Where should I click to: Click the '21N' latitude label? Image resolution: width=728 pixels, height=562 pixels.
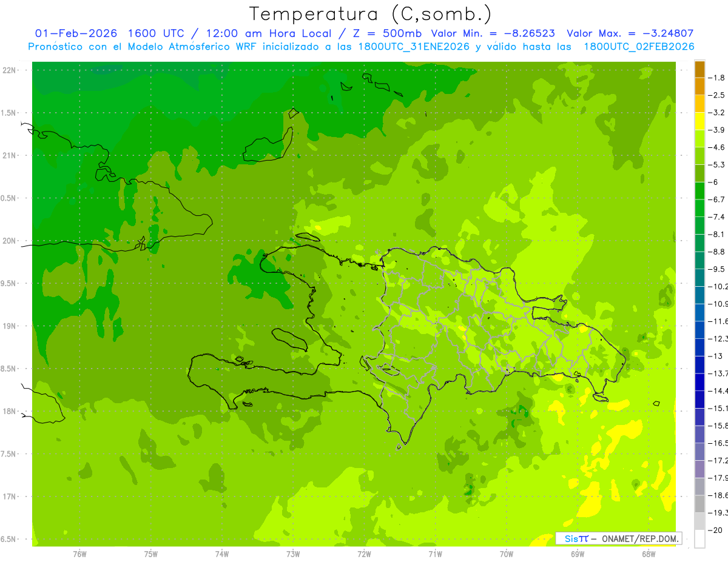tap(9, 156)
